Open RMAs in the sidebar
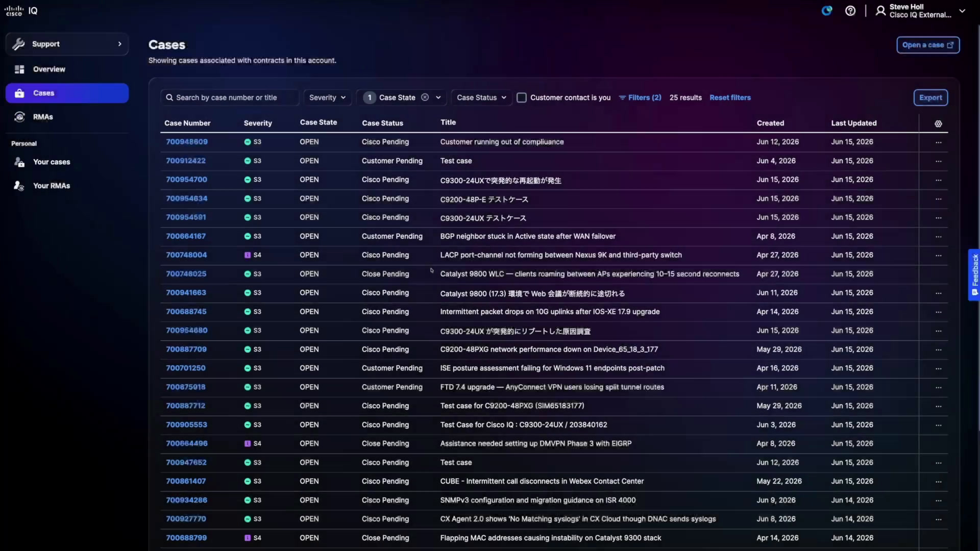The height and width of the screenshot is (551, 980). pos(67,117)
